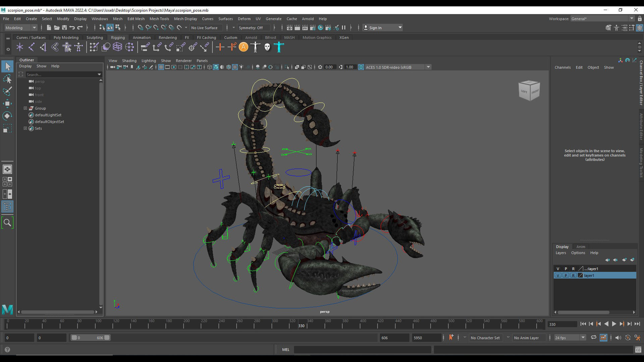Switch to the Anim layer tab

[x=581, y=246]
